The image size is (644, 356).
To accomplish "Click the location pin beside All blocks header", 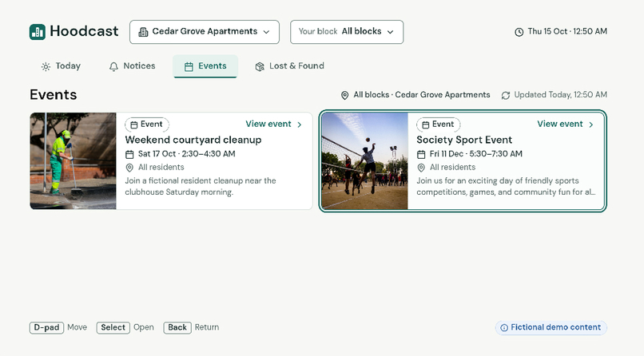I will (x=345, y=95).
